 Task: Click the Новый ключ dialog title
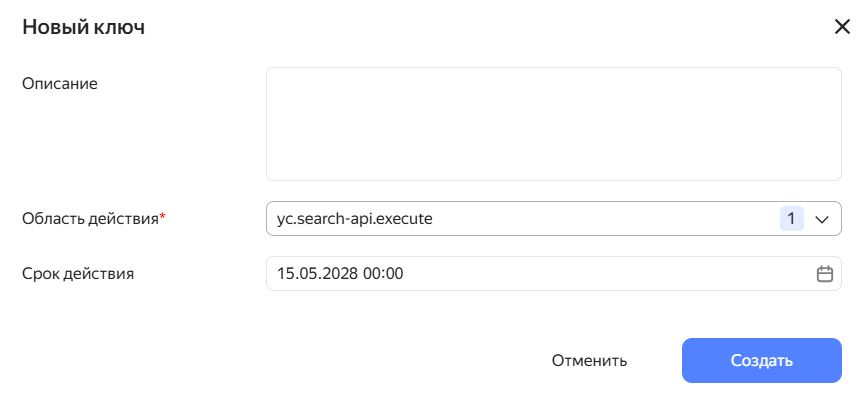tap(84, 28)
